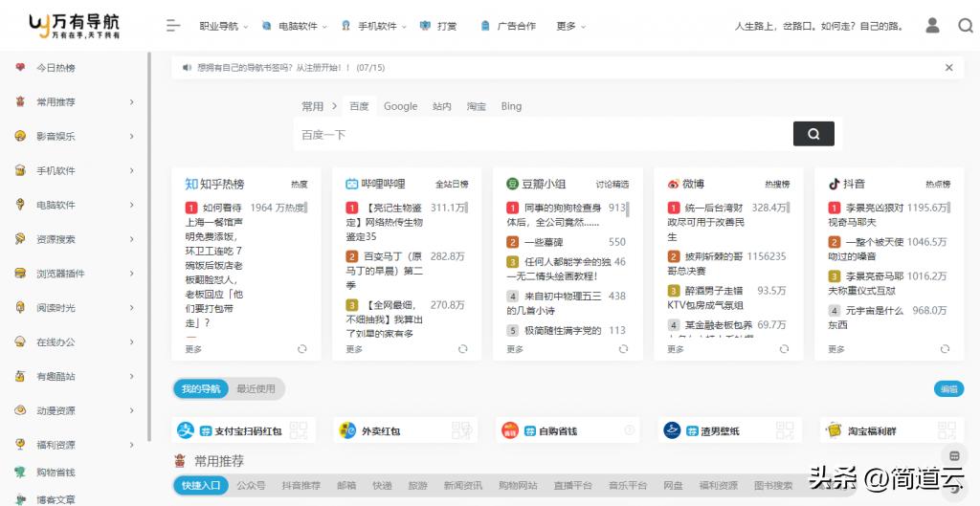
Task: Click the sidebar vertical scrollbar
Action: pyautogui.click(x=148, y=247)
